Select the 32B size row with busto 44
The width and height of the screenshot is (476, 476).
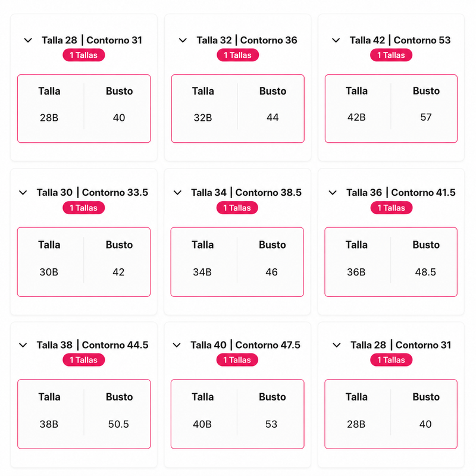tap(237, 117)
